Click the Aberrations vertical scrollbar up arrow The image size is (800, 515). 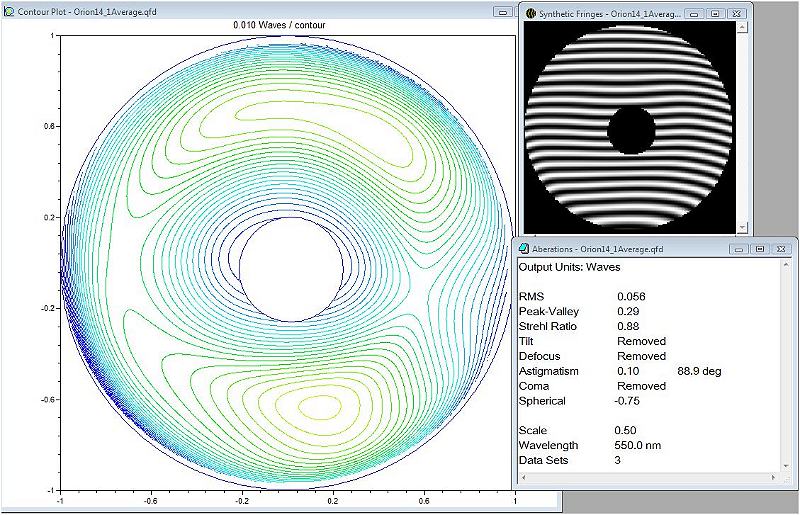tap(786, 263)
